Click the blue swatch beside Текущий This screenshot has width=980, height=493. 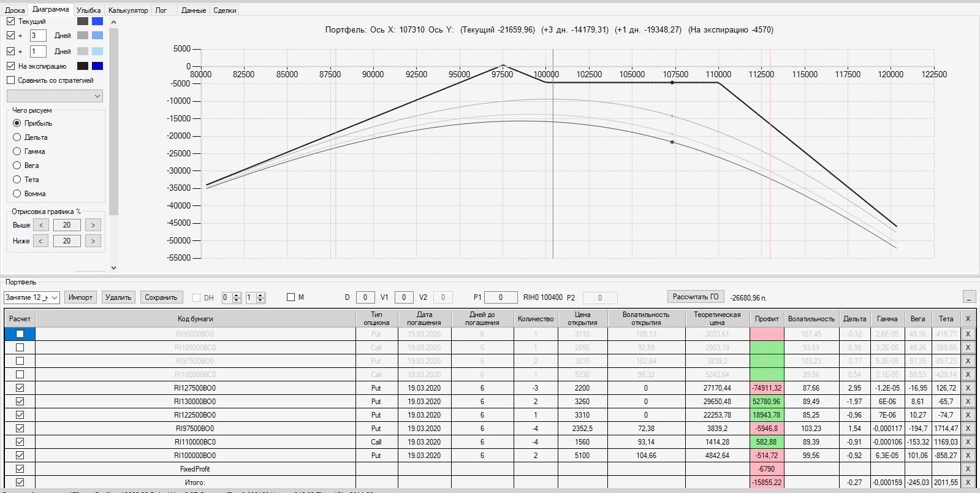click(x=97, y=21)
